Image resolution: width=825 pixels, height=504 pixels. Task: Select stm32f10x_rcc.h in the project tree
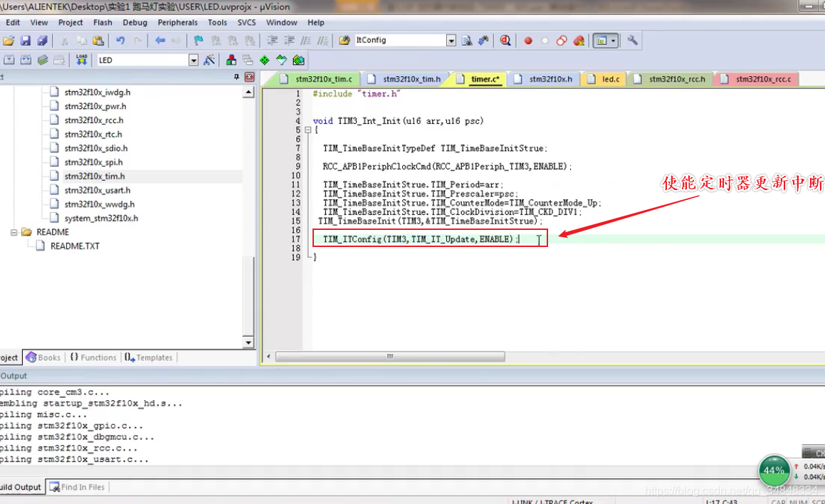tap(94, 120)
